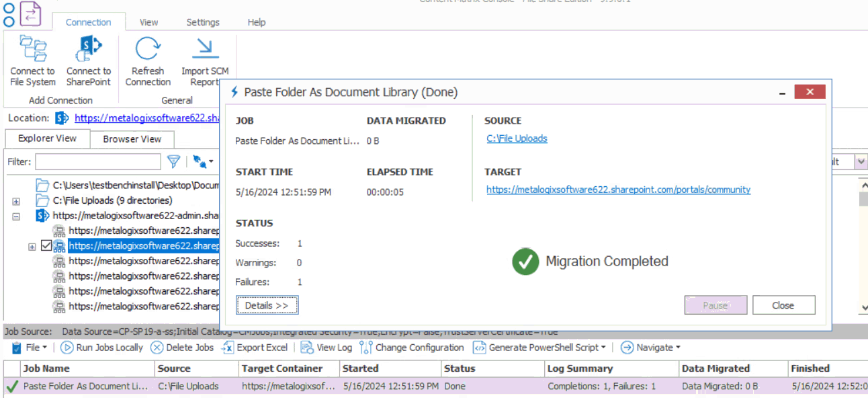The height and width of the screenshot is (398, 868).
Task: Open the Navigate dropdown
Action: pos(650,348)
